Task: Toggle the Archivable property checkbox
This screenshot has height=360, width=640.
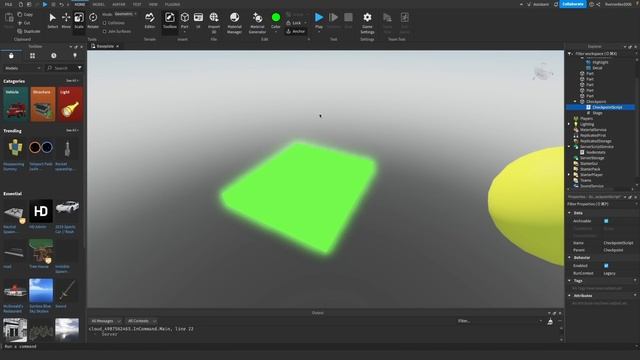Action: 606,221
